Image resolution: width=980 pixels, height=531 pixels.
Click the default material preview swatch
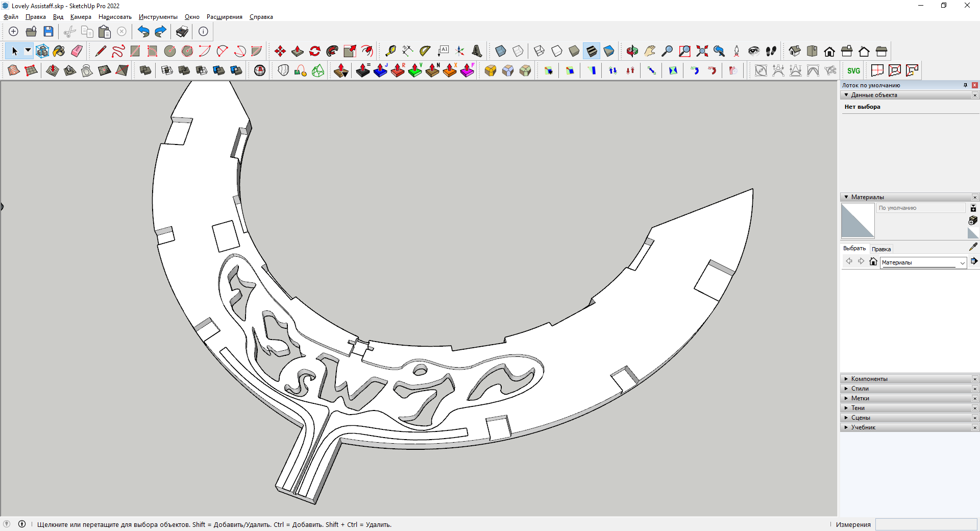(857, 221)
